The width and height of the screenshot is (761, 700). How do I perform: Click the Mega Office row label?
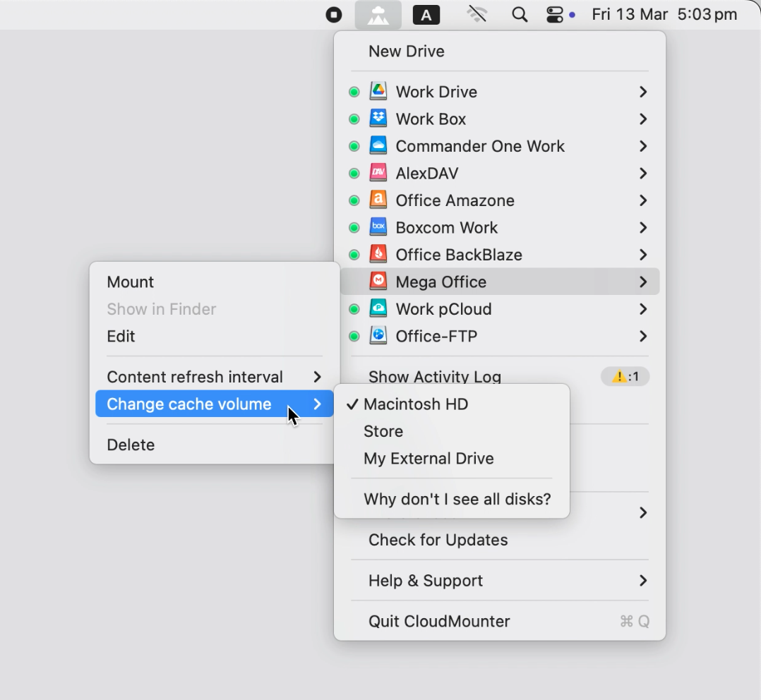tap(441, 282)
